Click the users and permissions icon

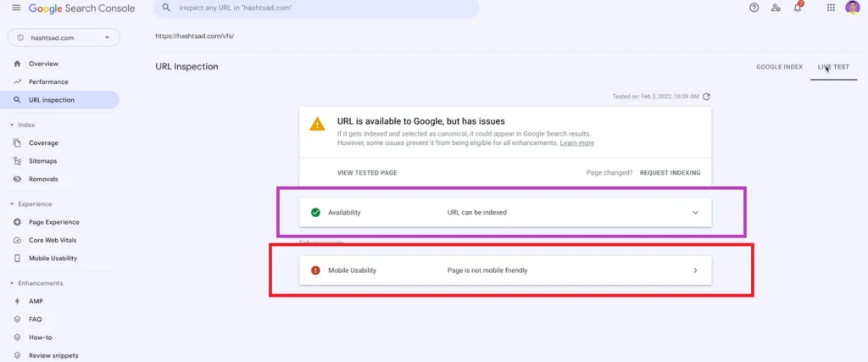tap(776, 8)
